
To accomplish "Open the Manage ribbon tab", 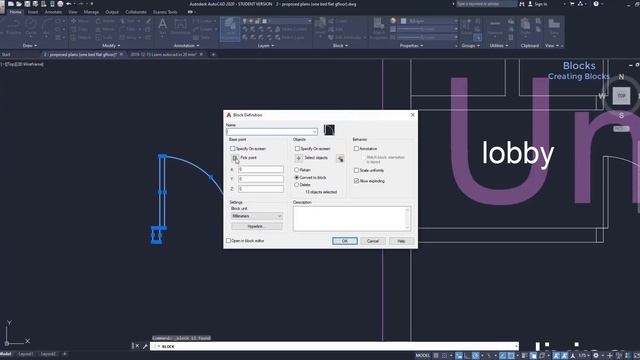I will point(91,12).
